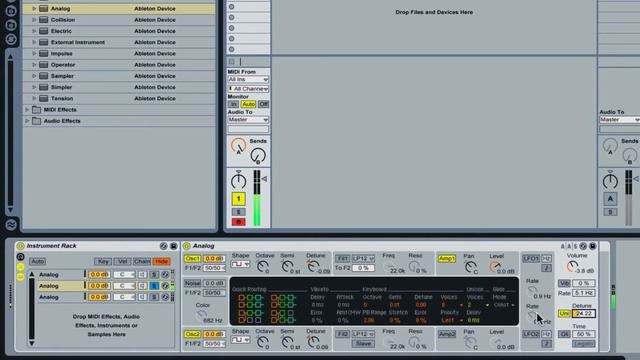Open Osc1 Shape waveform dropdown
This screenshot has width=640, height=360.
click(x=240, y=264)
